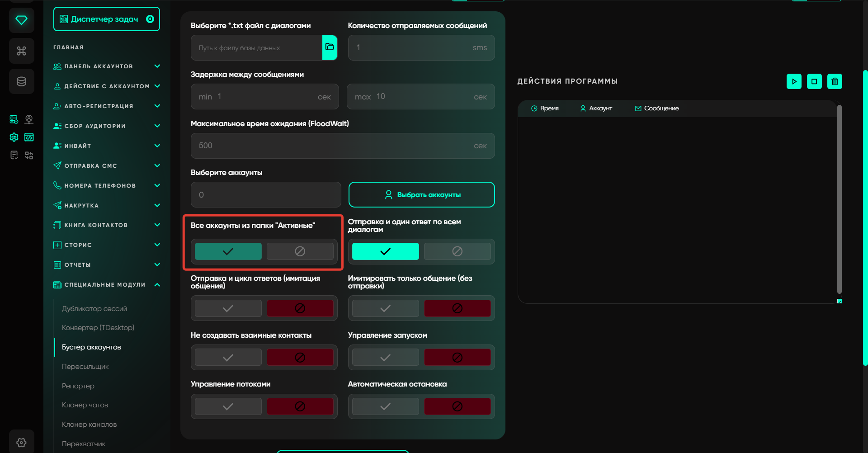Open settings gear icon at bottom left

point(21,442)
